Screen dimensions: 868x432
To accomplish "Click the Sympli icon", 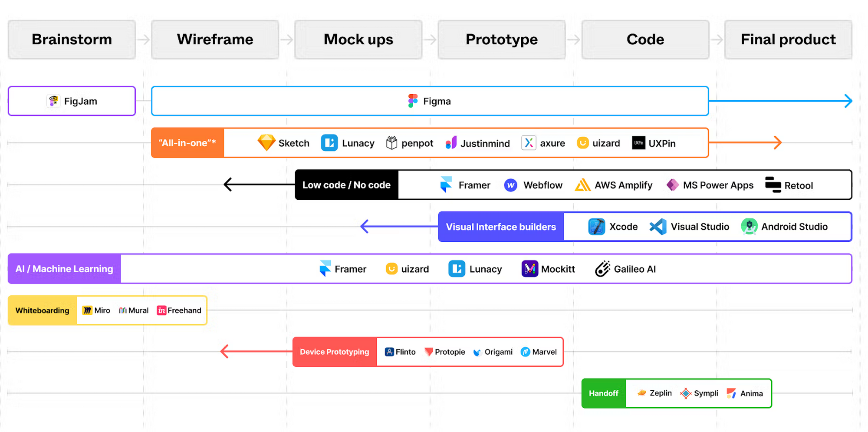I will (x=686, y=393).
